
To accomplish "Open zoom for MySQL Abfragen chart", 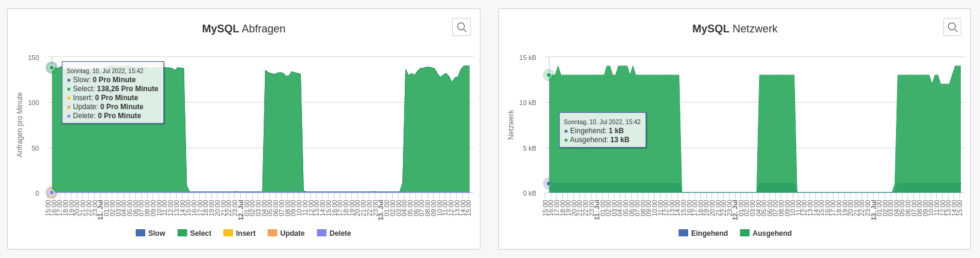I will [x=461, y=27].
